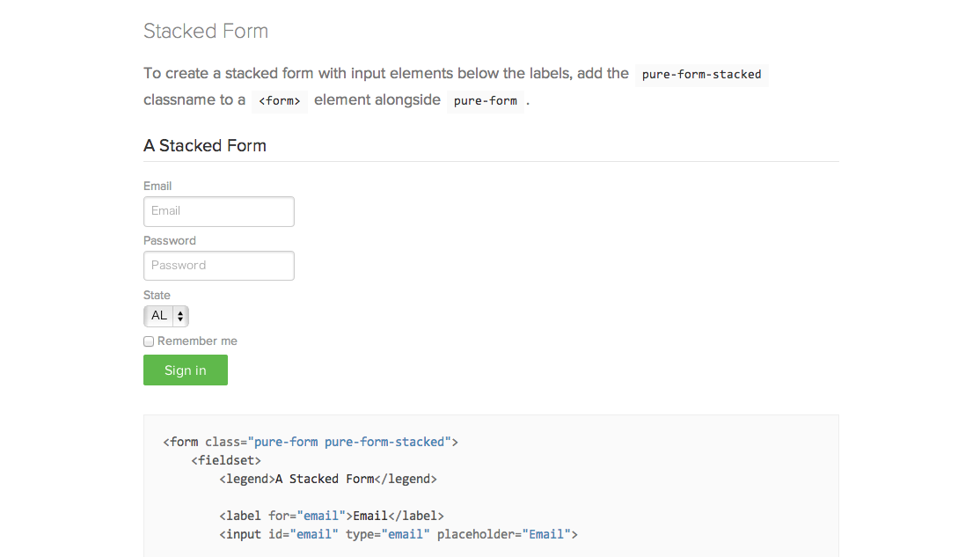Click the <form> inline code snippet

(x=280, y=101)
